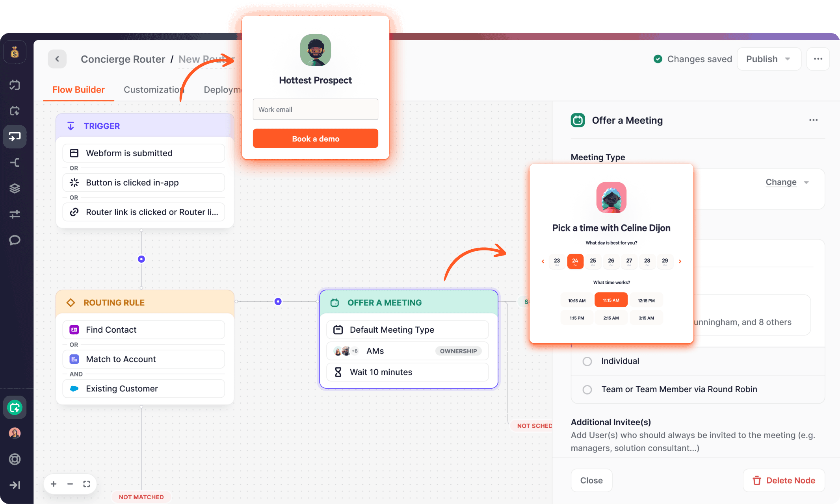Click the back arrow next to Concierge Router

coord(57,59)
